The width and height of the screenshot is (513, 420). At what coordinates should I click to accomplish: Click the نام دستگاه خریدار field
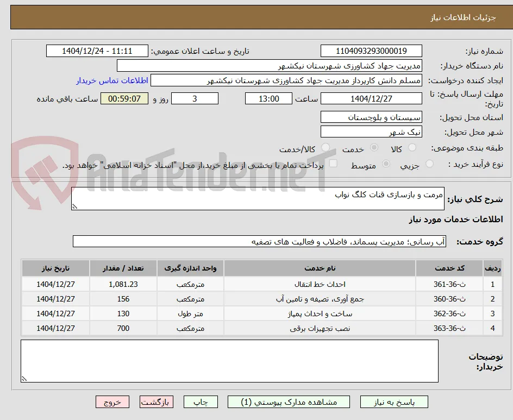point(269,66)
